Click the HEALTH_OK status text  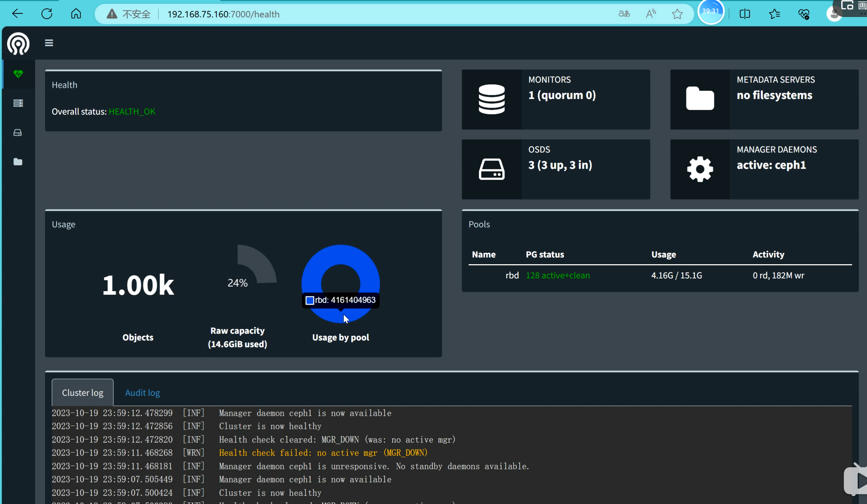132,112
